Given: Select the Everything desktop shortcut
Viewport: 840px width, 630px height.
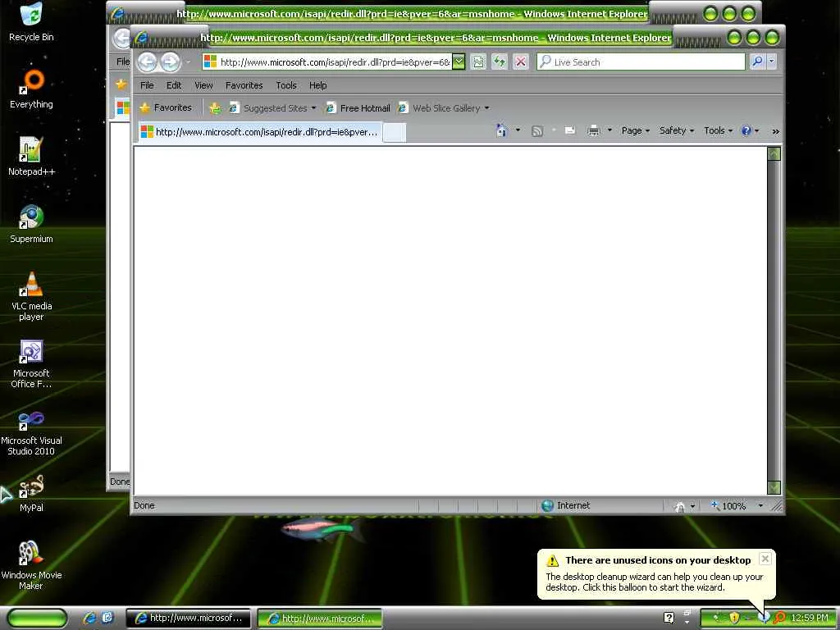Looking at the screenshot, I should pyautogui.click(x=31, y=89).
